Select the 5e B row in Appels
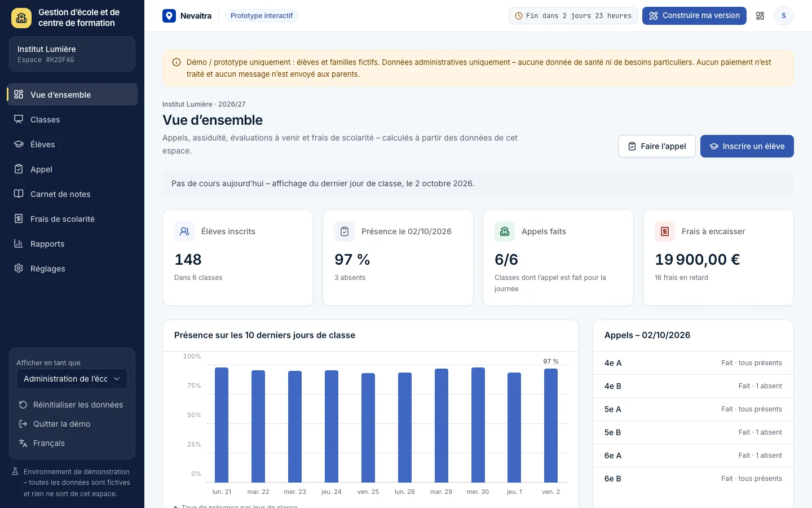Image resolution: width=812 pixels, height=508 pixels. coord(693,432)
